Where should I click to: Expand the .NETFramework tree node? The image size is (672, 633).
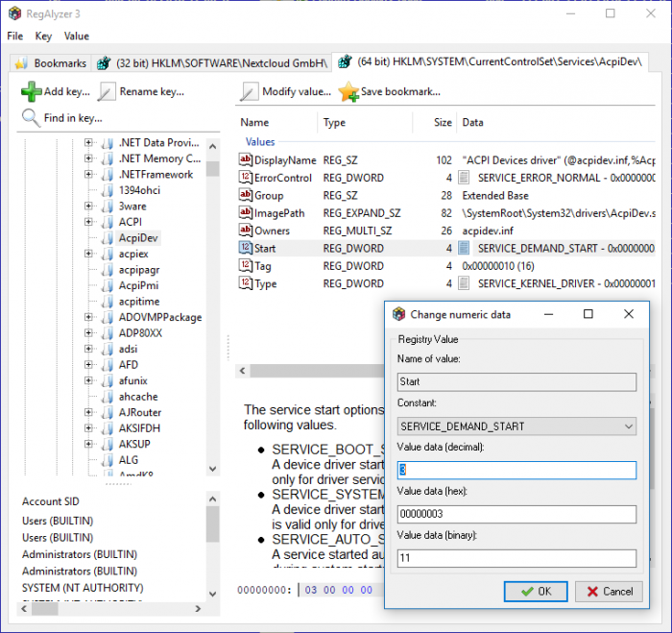89,175
